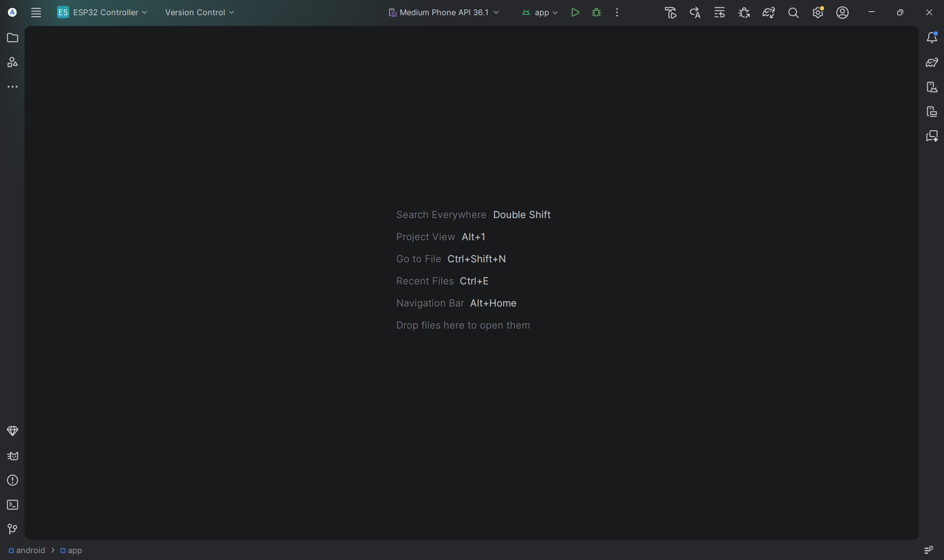This screenshot has height=560, width=944.
Task: Open the ESP32 Controller project dropdown
Action: point(102,12)
